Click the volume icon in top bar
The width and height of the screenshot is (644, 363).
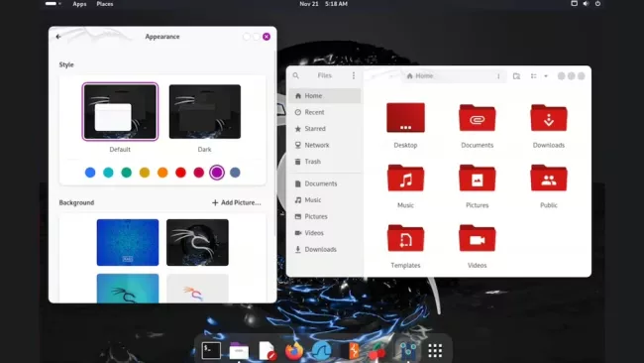[586, 4]
